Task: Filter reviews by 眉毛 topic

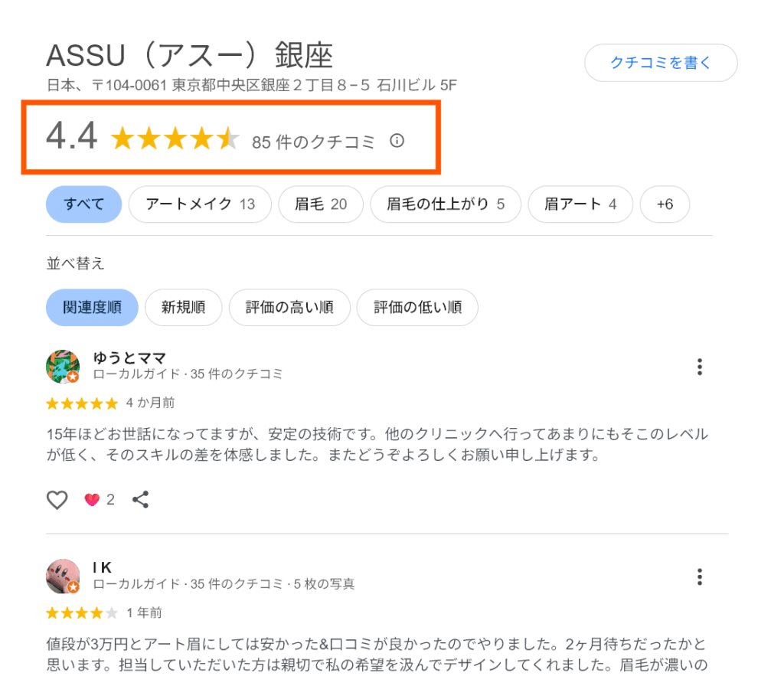Action: (321, 204)
